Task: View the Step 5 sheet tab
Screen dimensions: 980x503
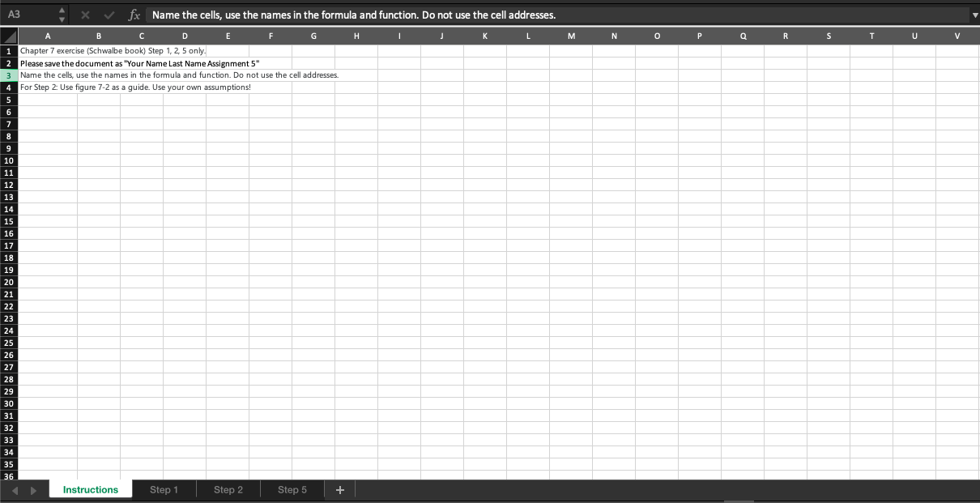Action: [291, 489]
